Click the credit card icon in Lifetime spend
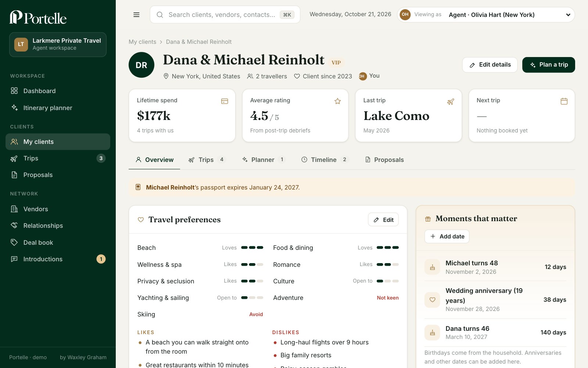 (x=225, y=101)
